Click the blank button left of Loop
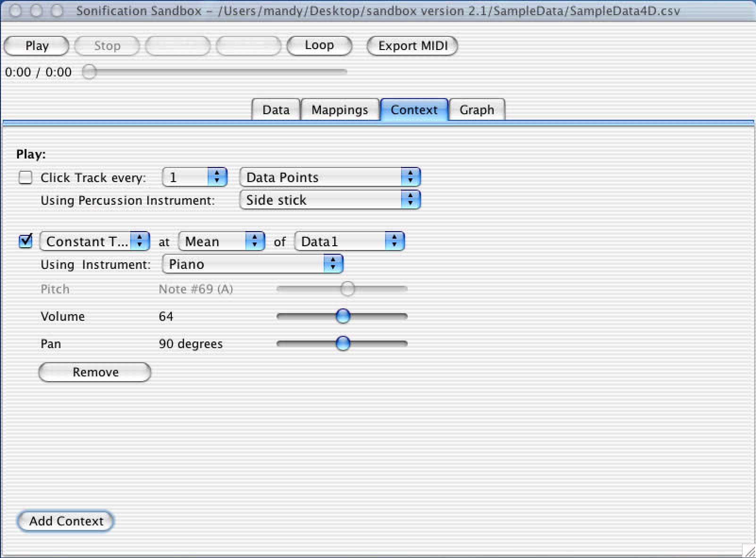 pos(249,46)
